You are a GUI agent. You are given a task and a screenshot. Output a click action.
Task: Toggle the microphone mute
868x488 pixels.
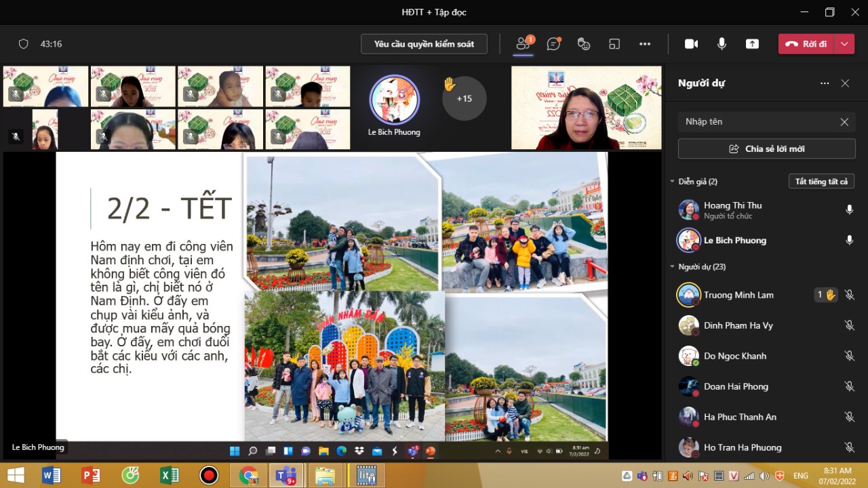click(x=722, y=44)
